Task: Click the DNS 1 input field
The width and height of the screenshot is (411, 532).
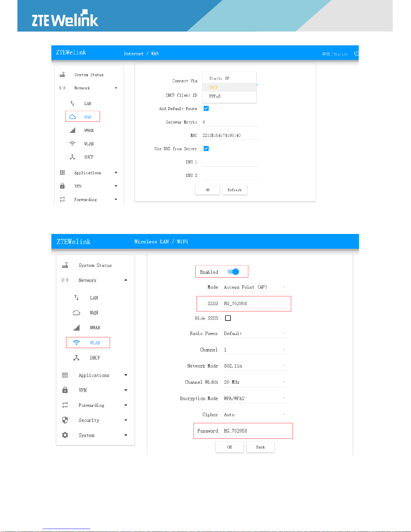Action: 230,162
